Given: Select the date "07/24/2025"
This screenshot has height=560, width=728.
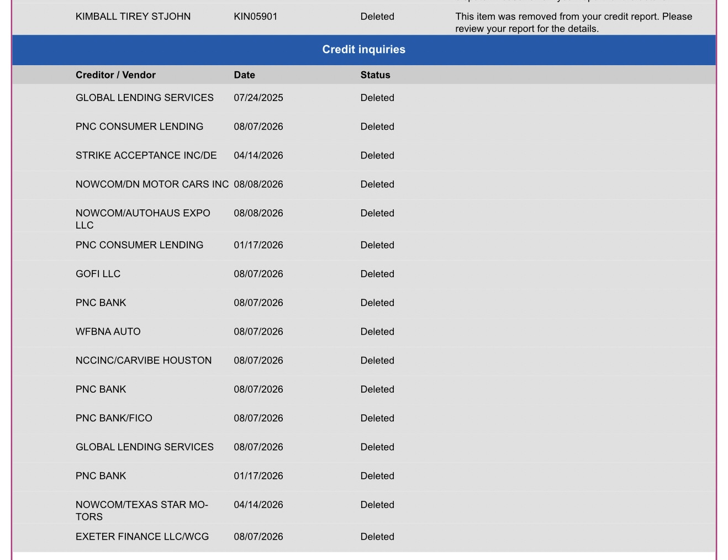Looking at the screenshot, I should point(259,98).
